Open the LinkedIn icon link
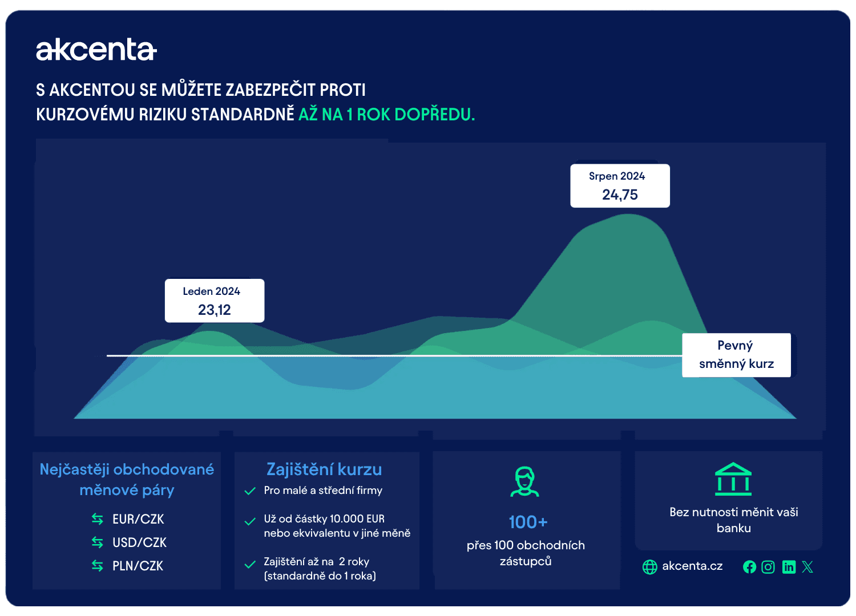Image resolution: width=856 pixels, height=616 pixels. [789, 567]
